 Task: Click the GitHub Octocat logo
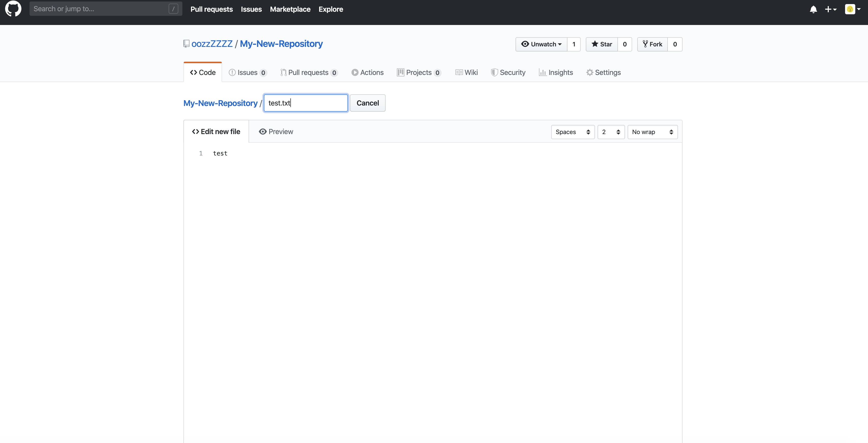[13, 9]
